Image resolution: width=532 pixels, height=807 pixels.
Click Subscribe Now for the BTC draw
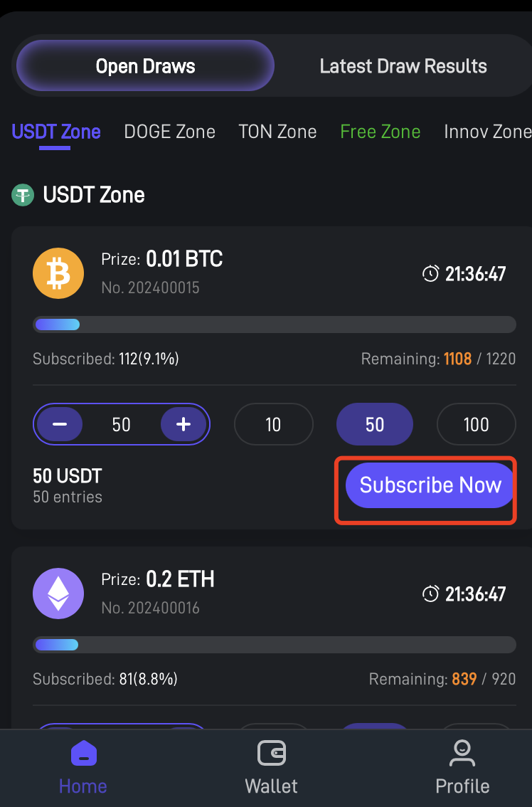point(430,486)
